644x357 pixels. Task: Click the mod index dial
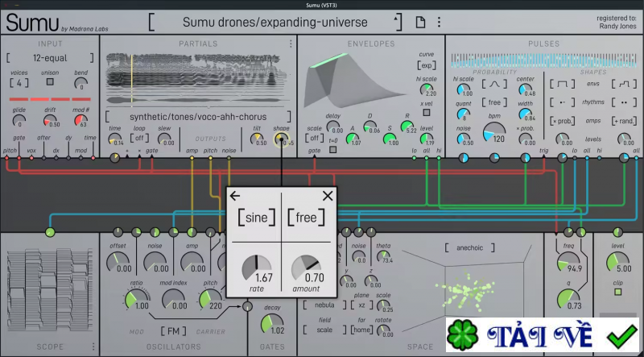pyautogui.click(x=173, y=299)
